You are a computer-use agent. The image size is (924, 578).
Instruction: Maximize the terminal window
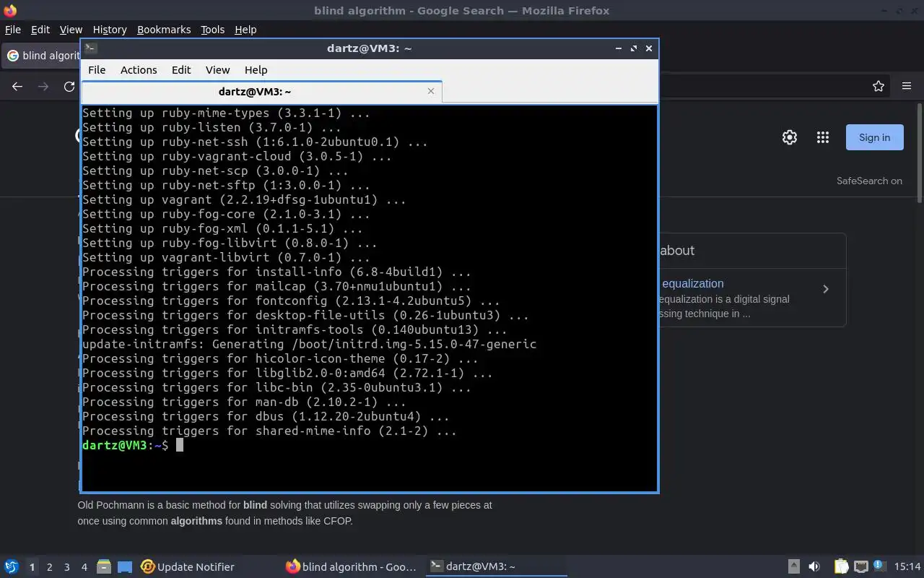pyautogui.click(x=634, y=48)
